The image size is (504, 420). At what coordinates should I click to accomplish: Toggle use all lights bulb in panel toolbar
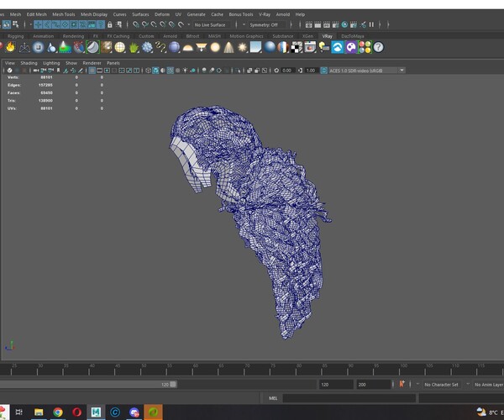point(185,71)
